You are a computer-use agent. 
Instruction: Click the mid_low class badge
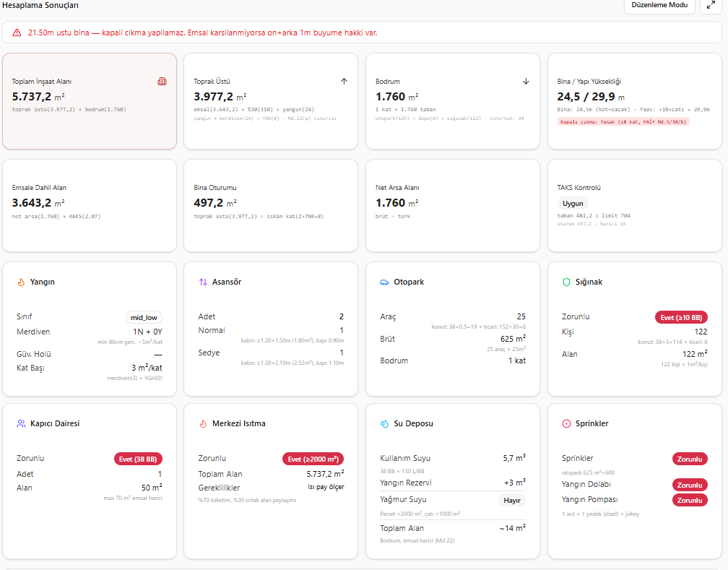[x=144, y=318]
